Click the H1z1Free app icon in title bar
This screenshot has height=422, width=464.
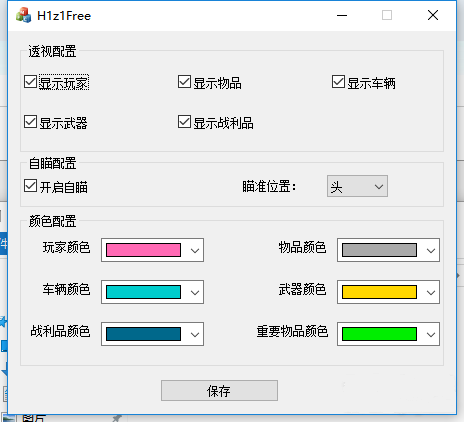(x=23, y=15)
